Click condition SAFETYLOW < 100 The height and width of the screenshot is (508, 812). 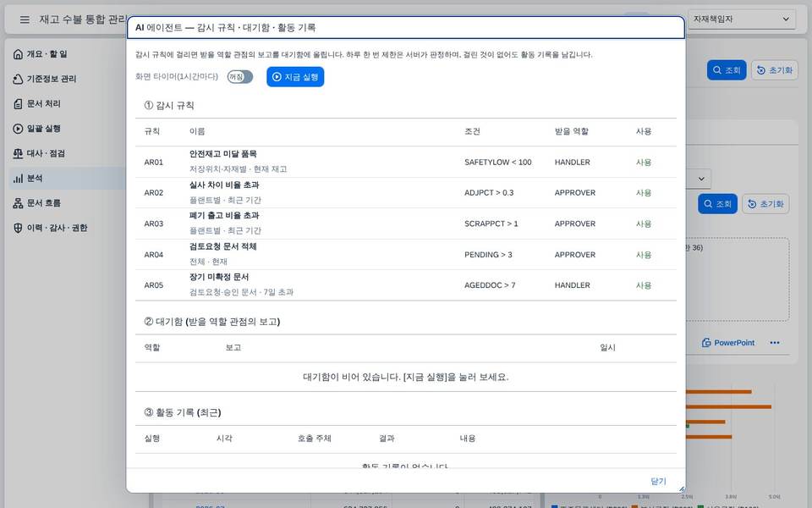coord(497,163)
